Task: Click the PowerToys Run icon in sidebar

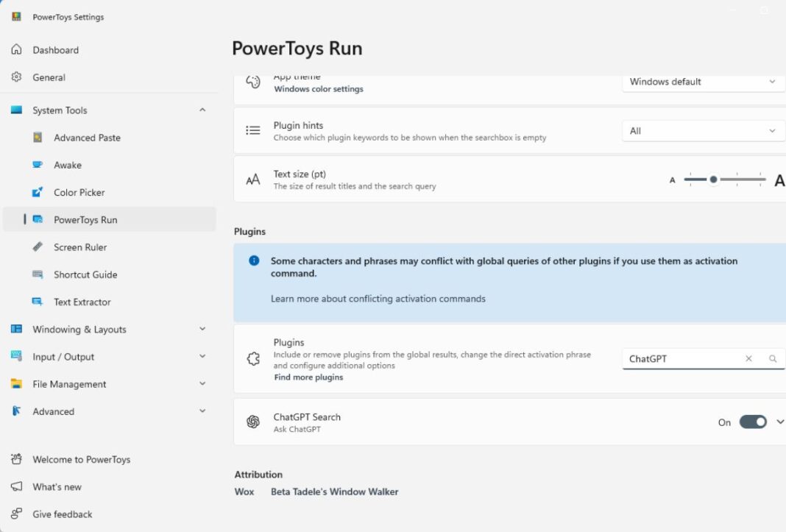Action: pos(39,219)
